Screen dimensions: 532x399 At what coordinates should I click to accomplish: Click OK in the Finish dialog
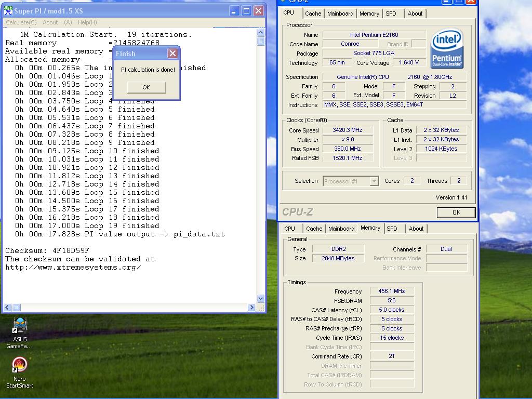click(146, 87)
